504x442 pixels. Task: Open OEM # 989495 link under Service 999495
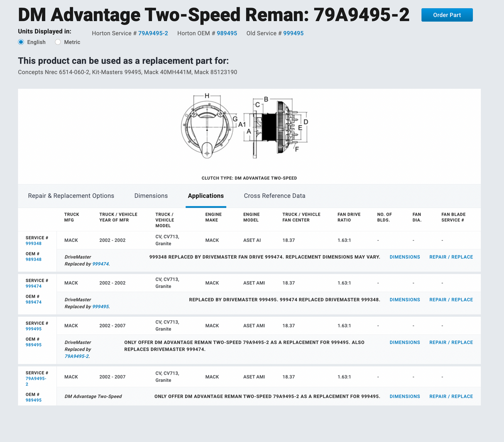click(x=34, y=345)
